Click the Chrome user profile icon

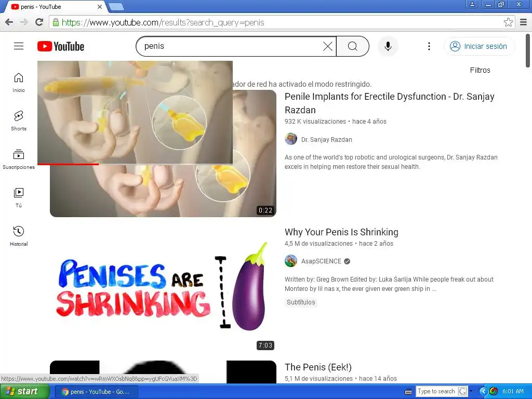(x=472, y=4)
